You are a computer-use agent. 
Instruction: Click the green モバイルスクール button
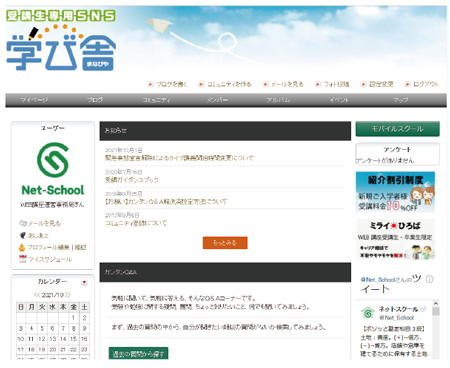tap(397, 129)
